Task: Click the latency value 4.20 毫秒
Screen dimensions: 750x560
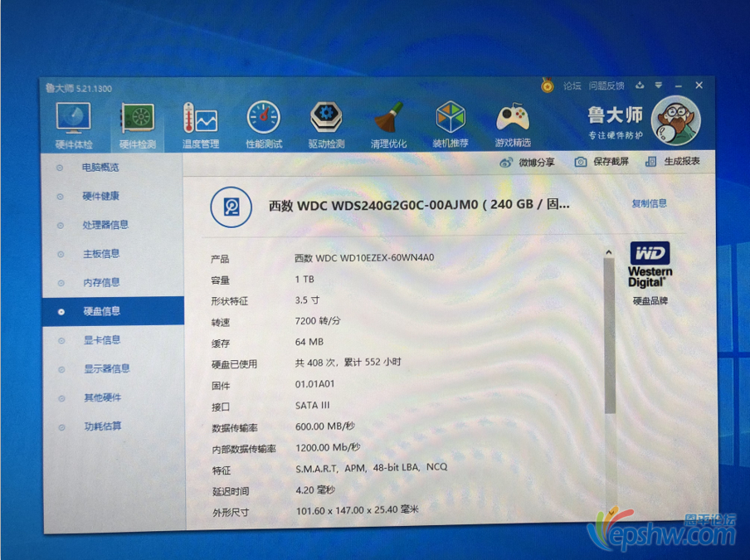Action: point(315,490)
